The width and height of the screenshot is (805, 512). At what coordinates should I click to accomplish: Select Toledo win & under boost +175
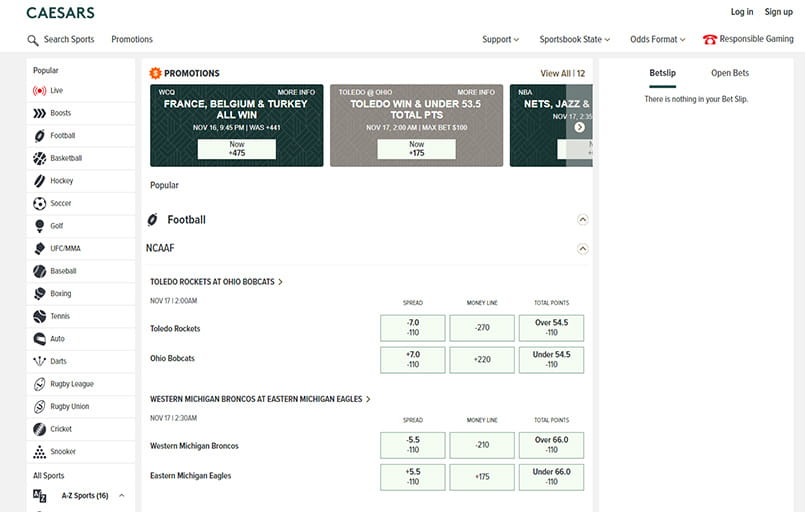[416, 149]
